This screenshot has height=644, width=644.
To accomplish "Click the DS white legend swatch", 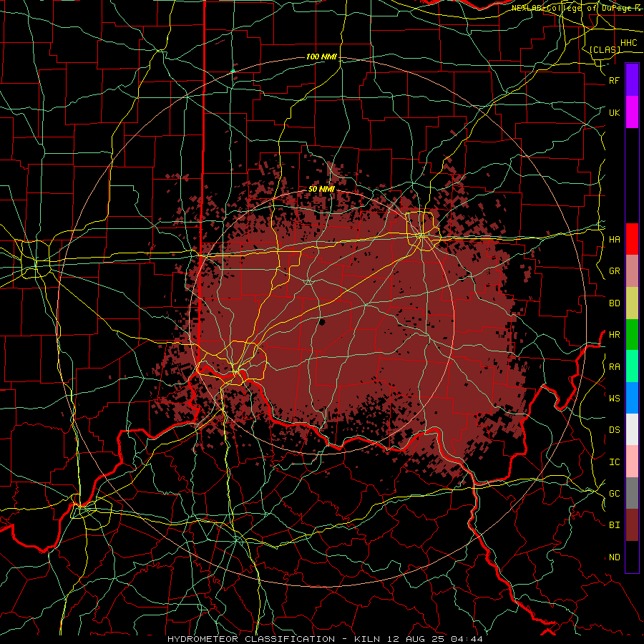I will tap(632, 429).
